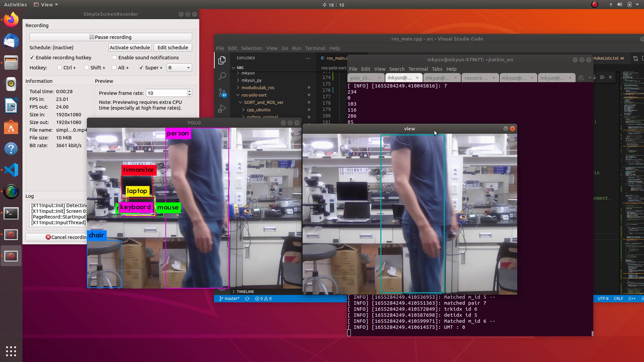Viewport: 644px width, 362px height.
Task: Click the Preview frame rate field
Action: 166,93
